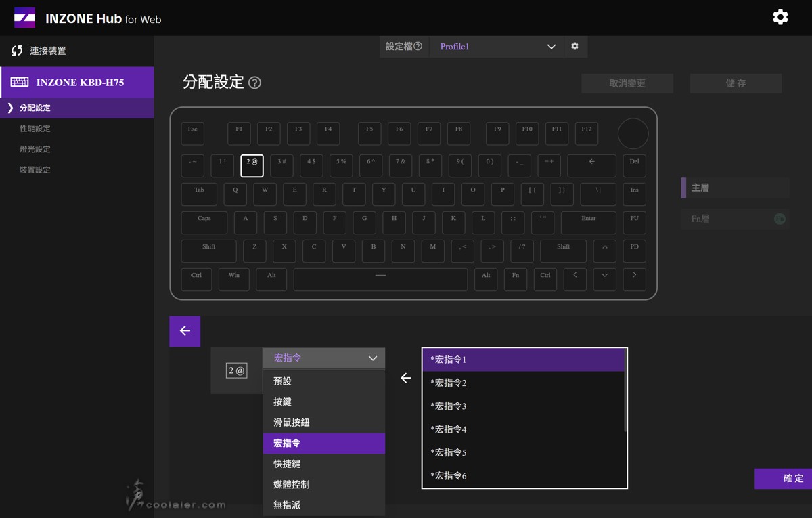The height and width of the screenshot is (518, 812).
Task: Click the help icon beside 分配設定 title
Action: tap(254, 83)
